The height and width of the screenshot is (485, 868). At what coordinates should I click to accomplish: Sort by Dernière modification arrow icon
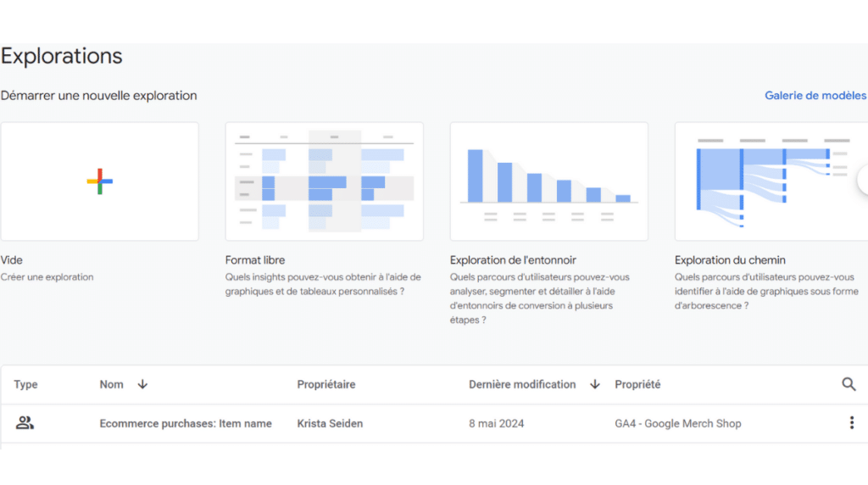point(595,384)
